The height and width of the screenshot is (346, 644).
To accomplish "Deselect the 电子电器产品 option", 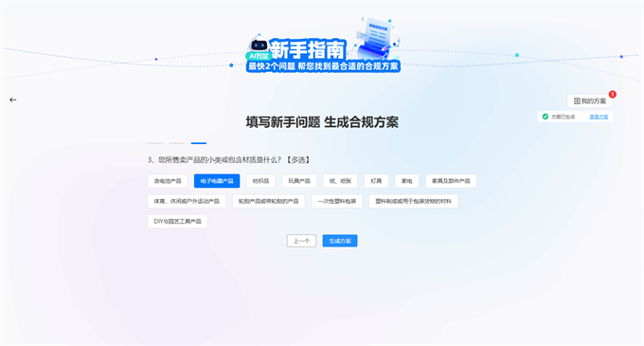I will coord(217,181).
